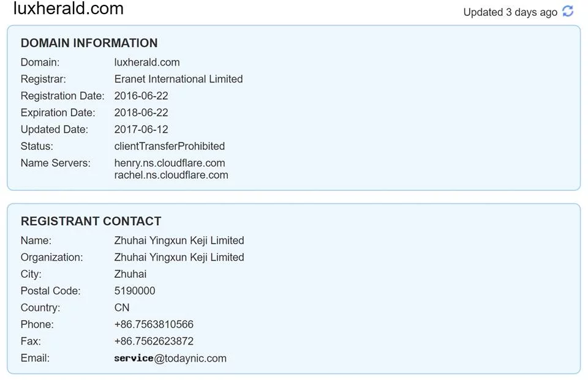Click the registration date 2016-06-22
The image size is (588, 380).
tap(141, 96)
